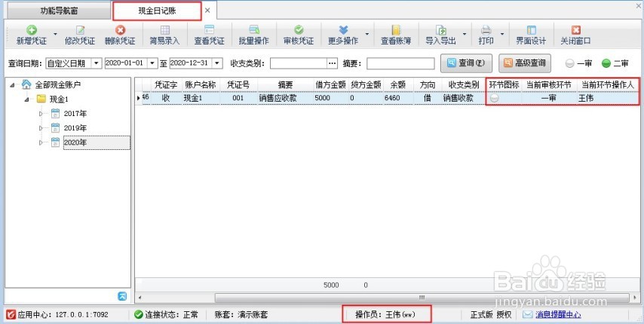The width and height of the screenshot is (644, 324).
Task: Click the 王伟 operator cell in the row
Action: 608,99
